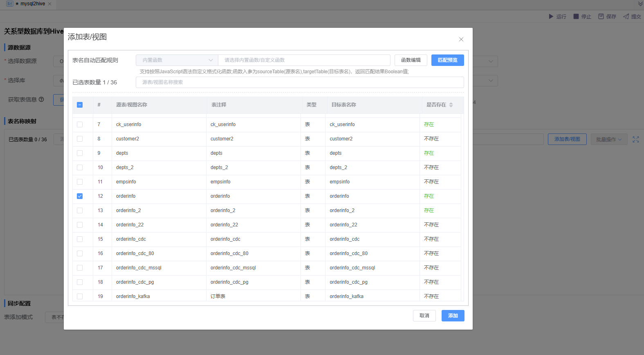This screenshot has height=355, width=644.
Task: Click the 函数编辑 function edit button
Action: pos(411,60)
